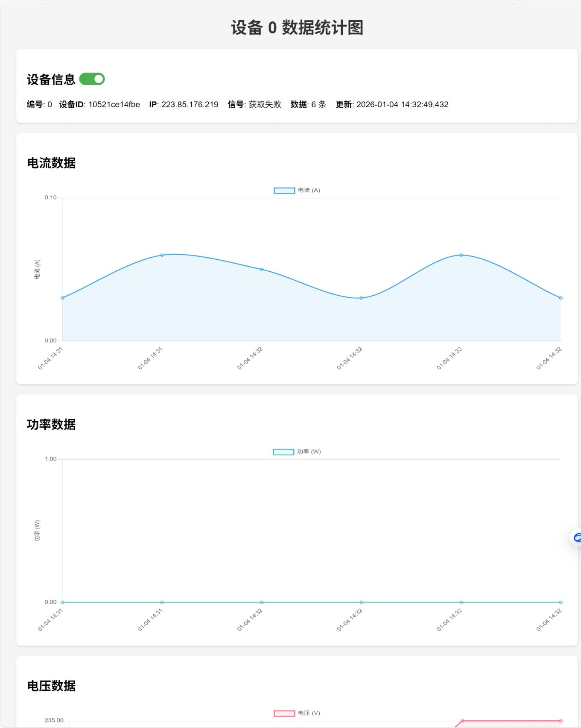
Task: Click the rightmost data point in voltage chart
Action: [561, 721]
